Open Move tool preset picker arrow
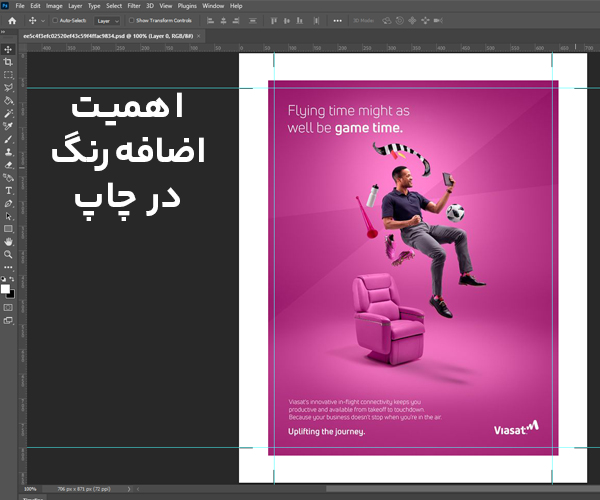Image resolution: width=600 pixels, height=500 pixels. click(x=43, y=21)
